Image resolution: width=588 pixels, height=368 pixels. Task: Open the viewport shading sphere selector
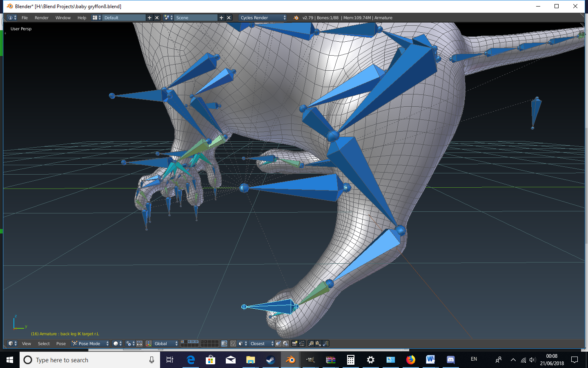[x=116, y=343]
